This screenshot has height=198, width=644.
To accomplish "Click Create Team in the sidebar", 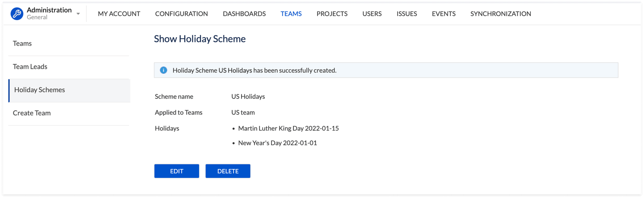I will (x=32, y=113).
